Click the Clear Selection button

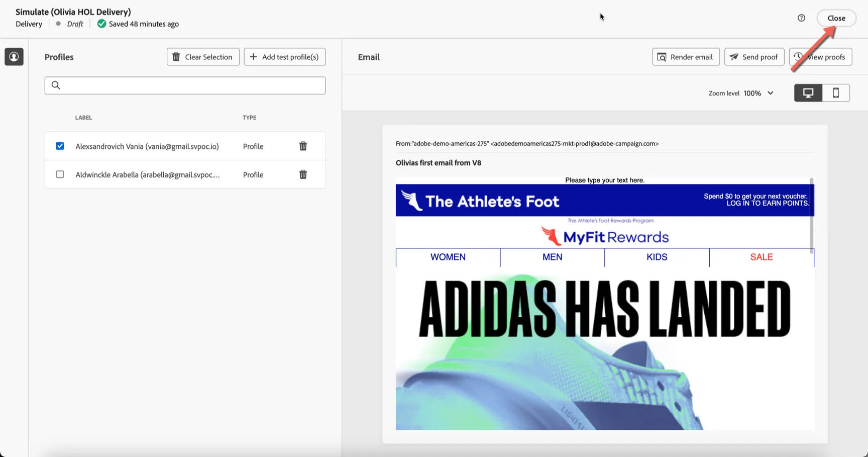click(203, 57)
